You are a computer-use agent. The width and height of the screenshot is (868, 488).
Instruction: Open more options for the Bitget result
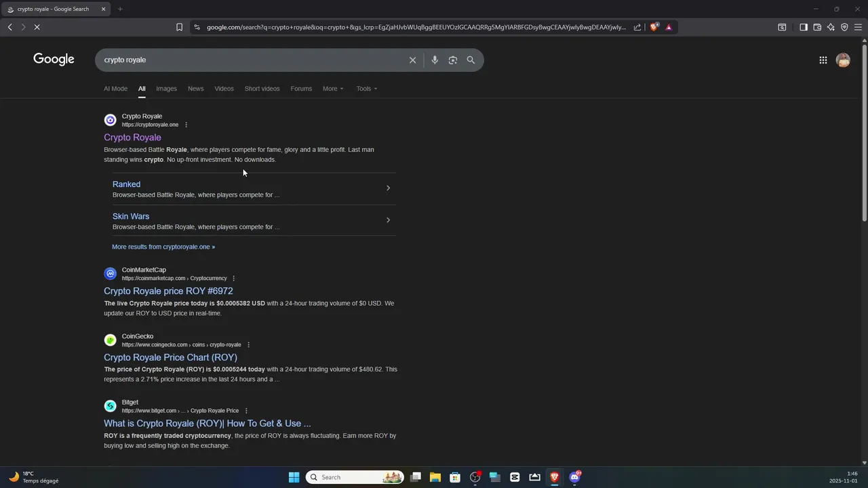pyautogui.click(x=246, y=411)
